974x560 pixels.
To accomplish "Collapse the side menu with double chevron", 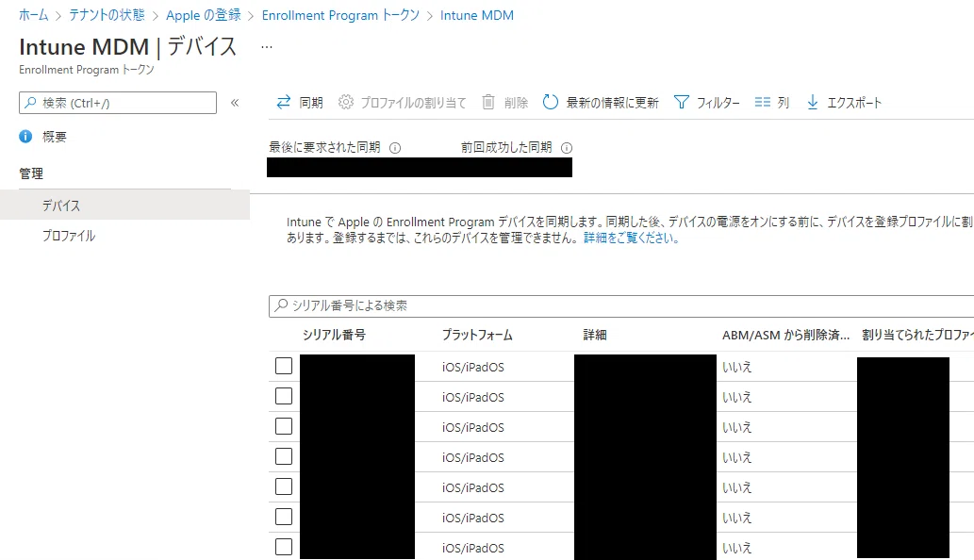I will tap(235, 103).
